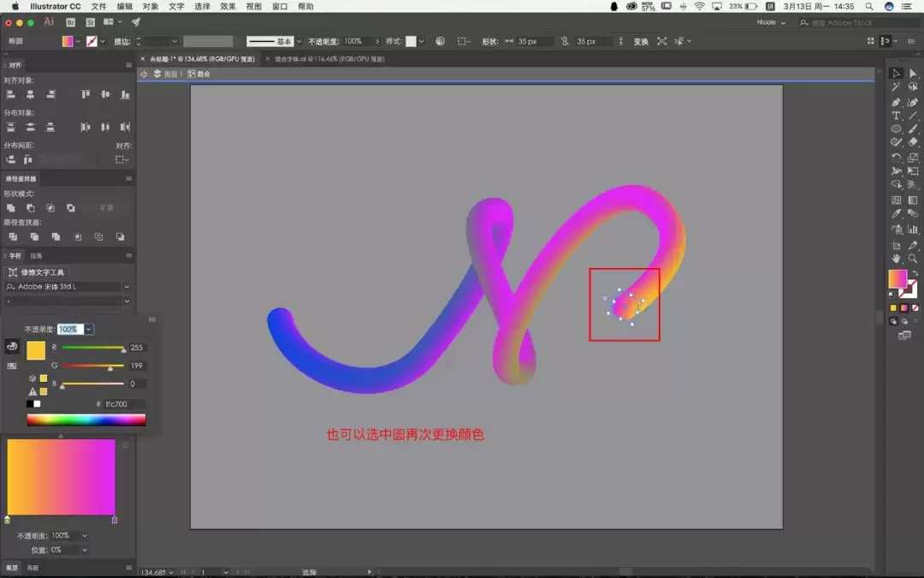Open the 效果 menu
This screenshot has height=578, width=924.
pyautogui.click(x=228, y=7)
